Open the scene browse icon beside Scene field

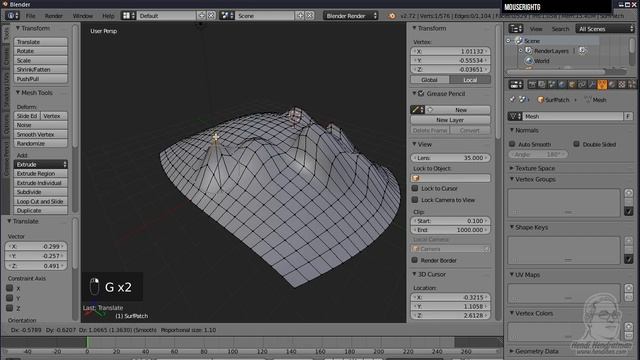[227, 16]
